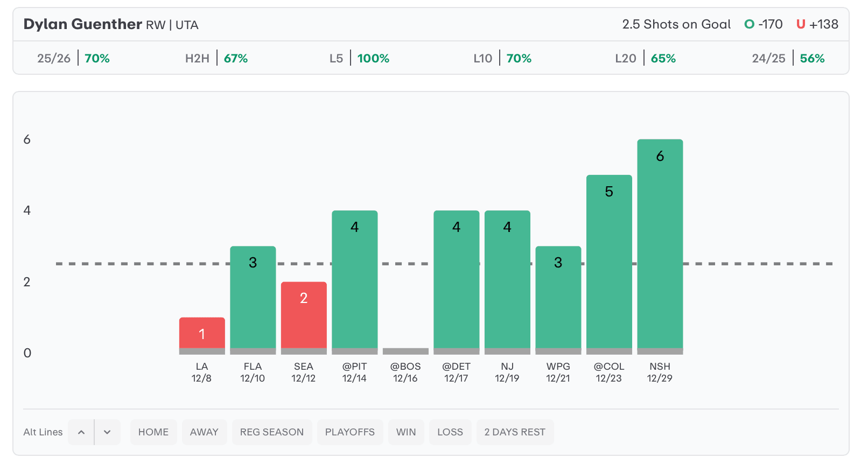Open the H2H 67% stat

[x=216, y=58]
